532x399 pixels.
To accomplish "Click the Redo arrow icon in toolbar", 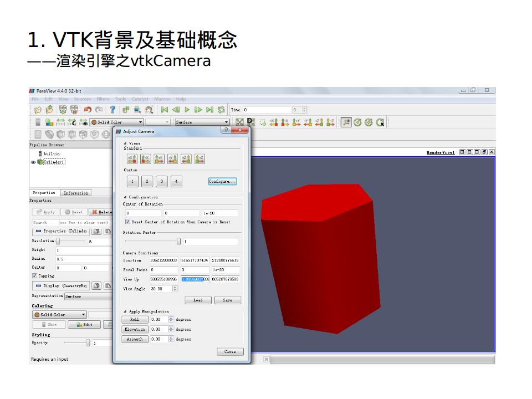I will pos(99,110).
